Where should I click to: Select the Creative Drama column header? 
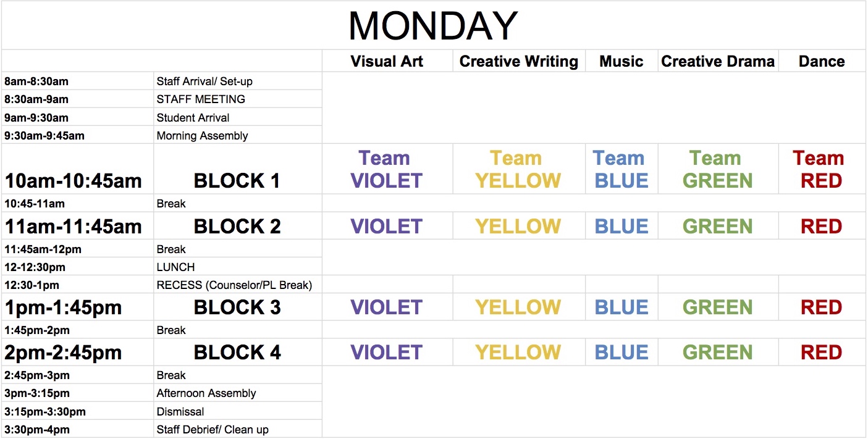[718, 61]
